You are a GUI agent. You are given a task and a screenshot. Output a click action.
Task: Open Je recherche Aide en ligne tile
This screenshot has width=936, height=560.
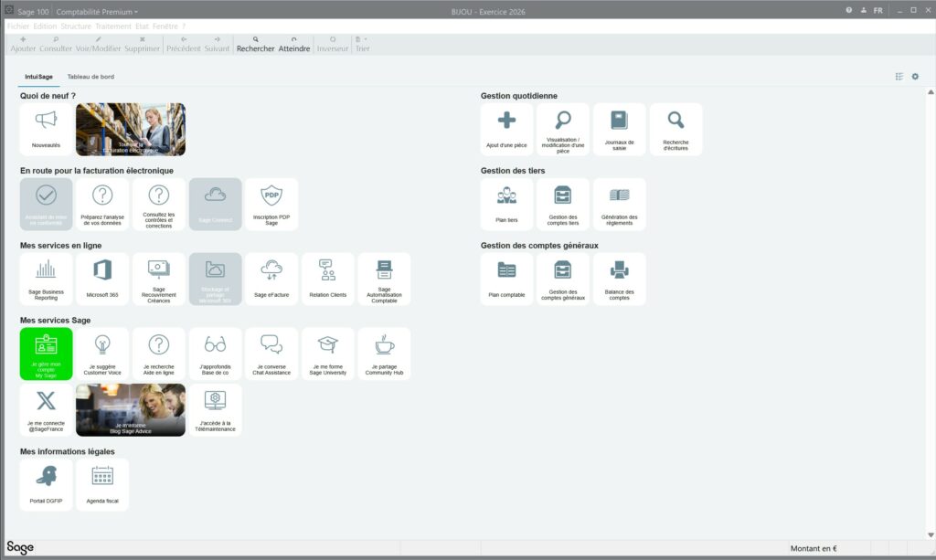159,354
